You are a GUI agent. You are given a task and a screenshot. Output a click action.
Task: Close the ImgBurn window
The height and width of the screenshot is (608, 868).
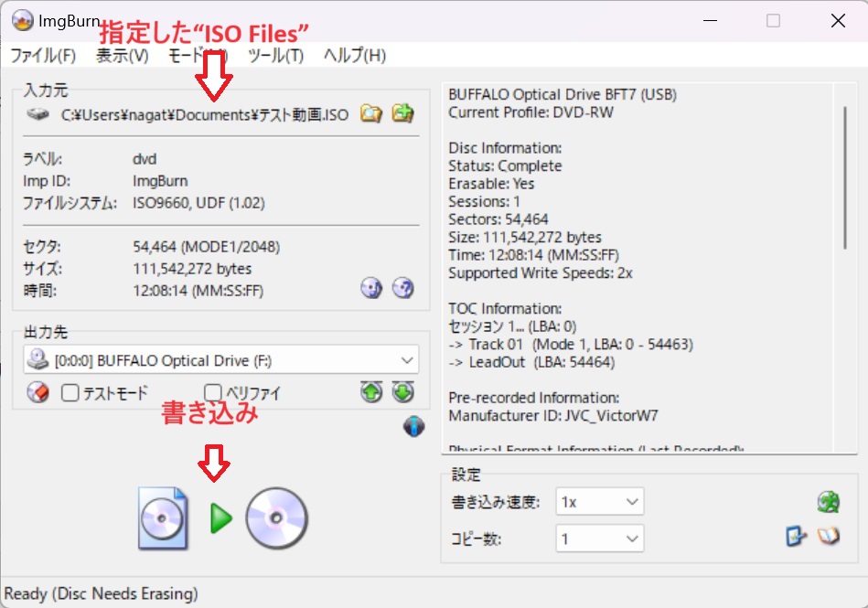pyautogui.click(x=838, y=21)
